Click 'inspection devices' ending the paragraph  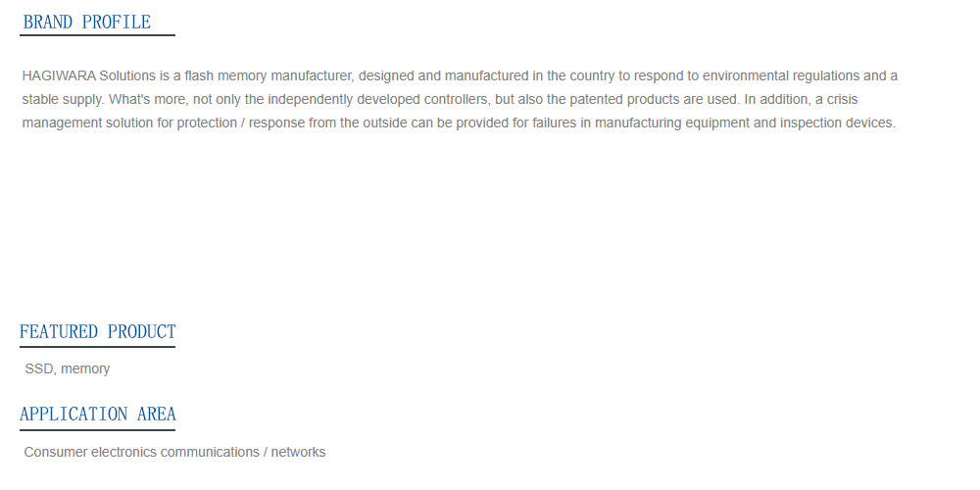pyautogui.click(x=838, y=123)
